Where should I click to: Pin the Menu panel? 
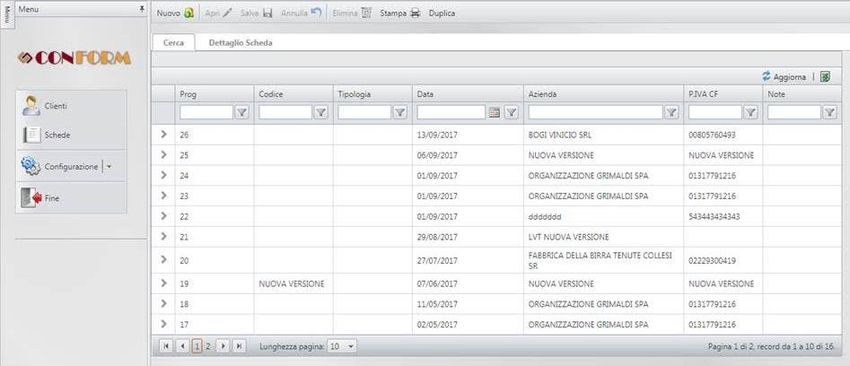pyautogui.click(x=142, y=10)
